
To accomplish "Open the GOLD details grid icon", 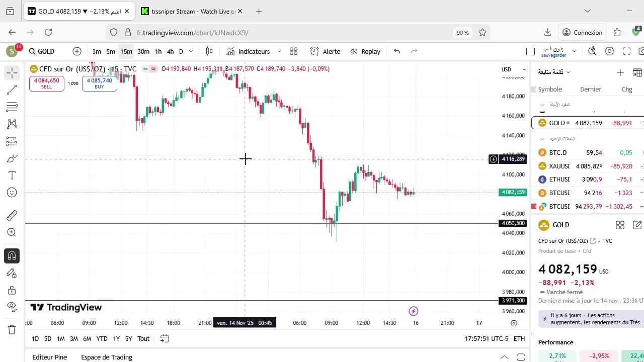I will click(620, 225).
